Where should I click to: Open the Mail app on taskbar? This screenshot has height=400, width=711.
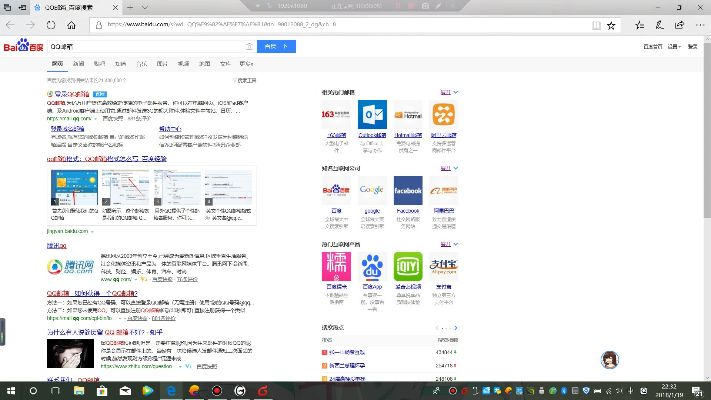(x=125, y=390)
